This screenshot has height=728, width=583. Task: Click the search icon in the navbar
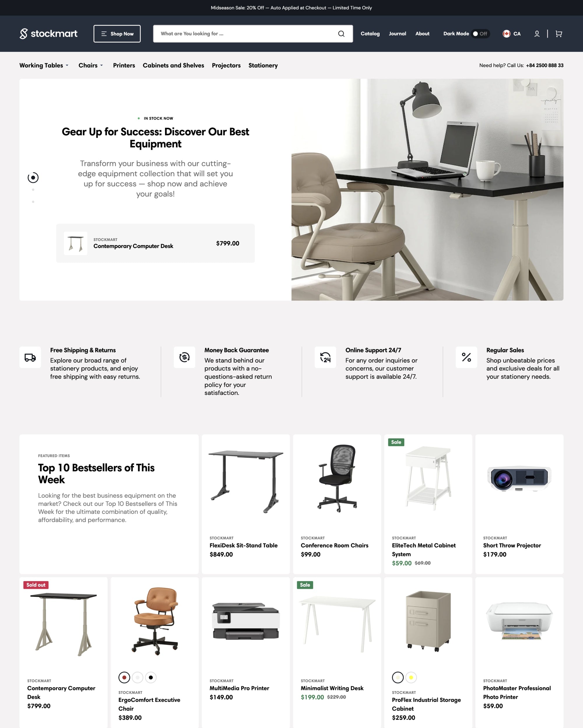(341, 33)
